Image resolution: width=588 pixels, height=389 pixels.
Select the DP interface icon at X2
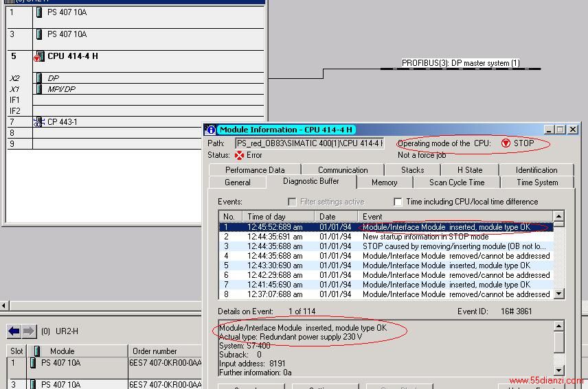coord(39,78)
